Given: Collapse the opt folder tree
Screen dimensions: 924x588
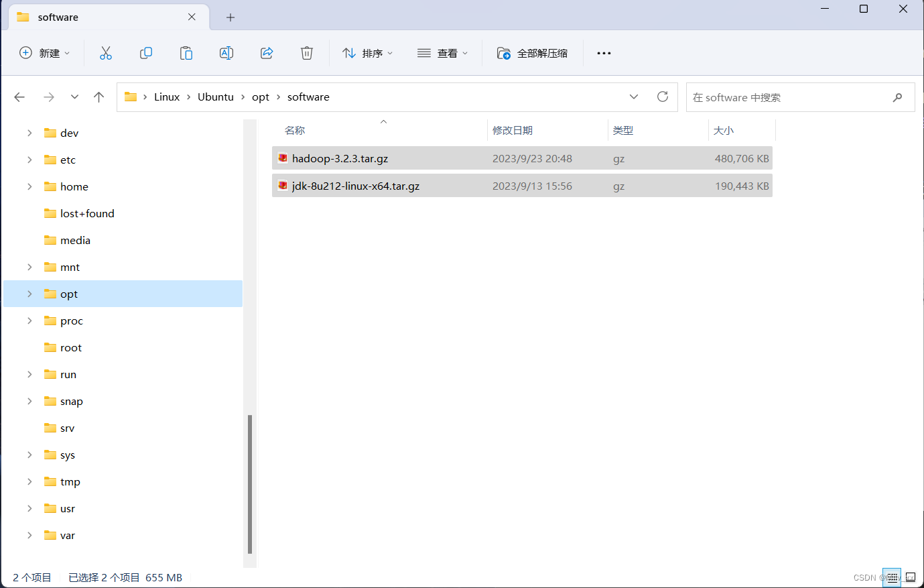Looking at the screenshot, I should [x=29, y=294].
